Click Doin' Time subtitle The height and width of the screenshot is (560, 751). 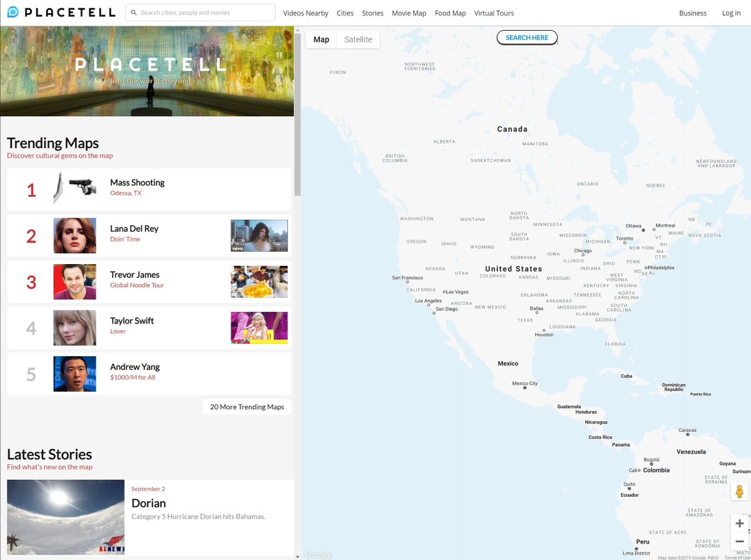pos(125,239)
